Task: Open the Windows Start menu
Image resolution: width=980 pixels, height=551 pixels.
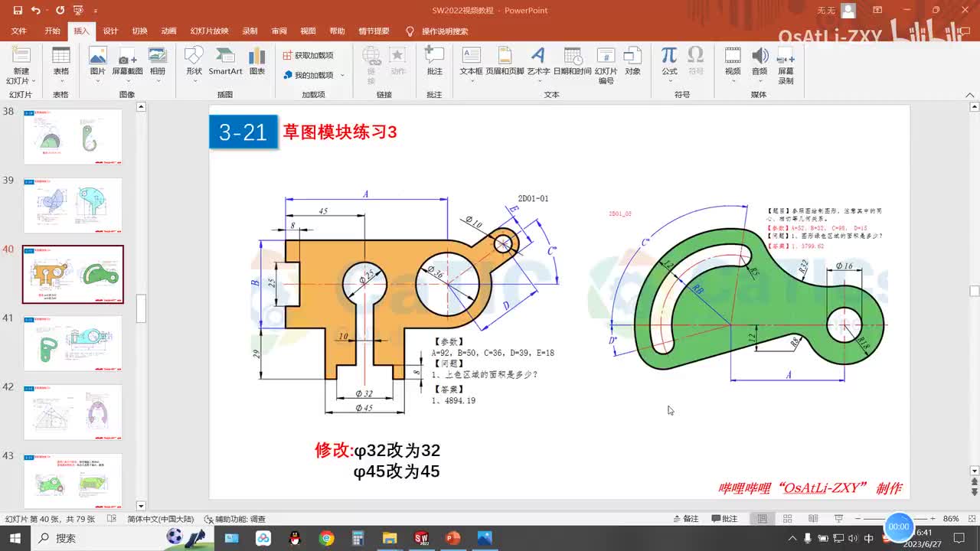Action: (15, 538)
